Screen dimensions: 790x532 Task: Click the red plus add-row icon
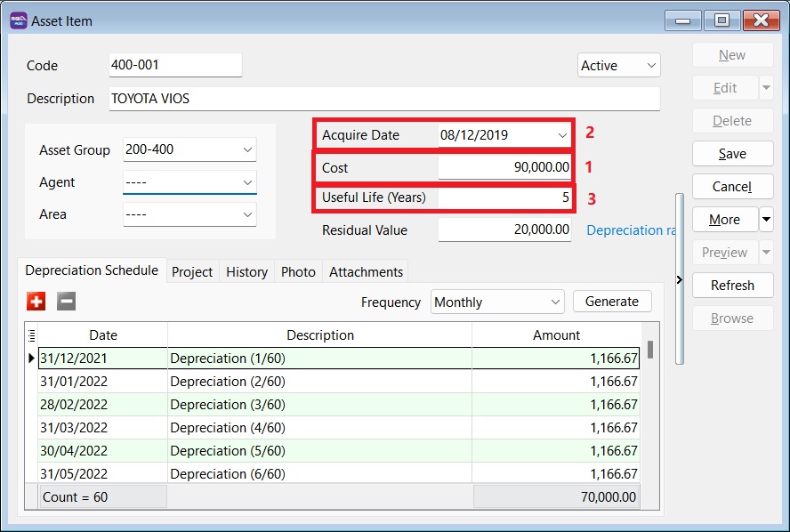coord(36,302)
